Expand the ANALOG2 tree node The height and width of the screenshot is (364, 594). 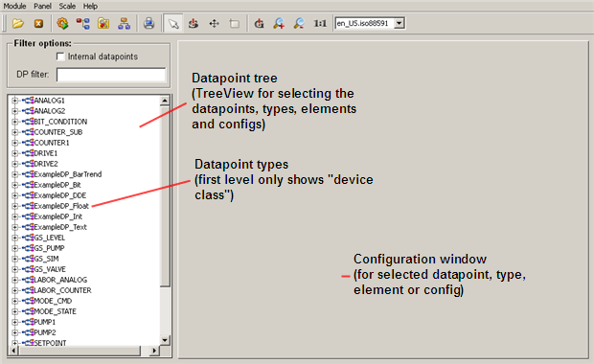point(14,111)
